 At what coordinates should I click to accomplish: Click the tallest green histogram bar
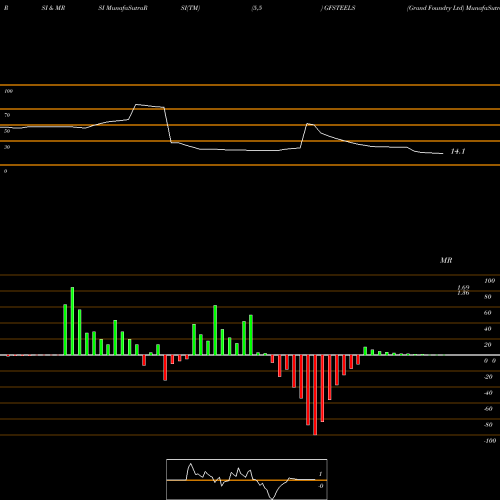tap(72, 321)
